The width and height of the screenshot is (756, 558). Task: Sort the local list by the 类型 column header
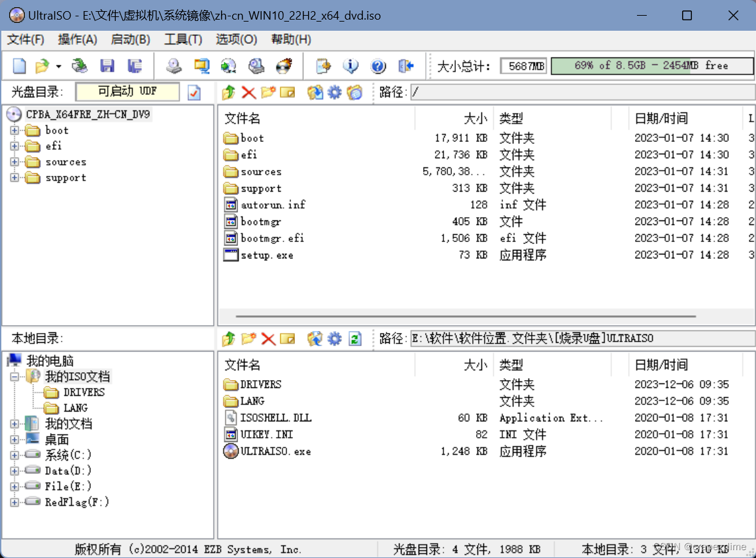552,364
